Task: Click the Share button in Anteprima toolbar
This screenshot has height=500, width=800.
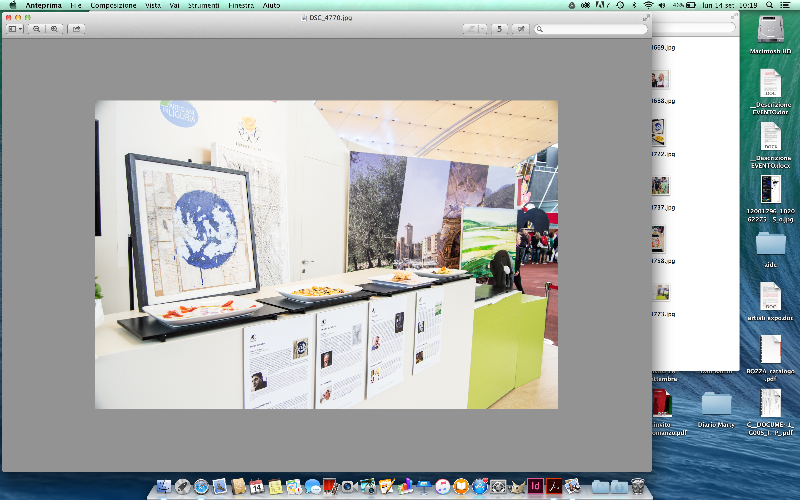Action: point(76,29)
